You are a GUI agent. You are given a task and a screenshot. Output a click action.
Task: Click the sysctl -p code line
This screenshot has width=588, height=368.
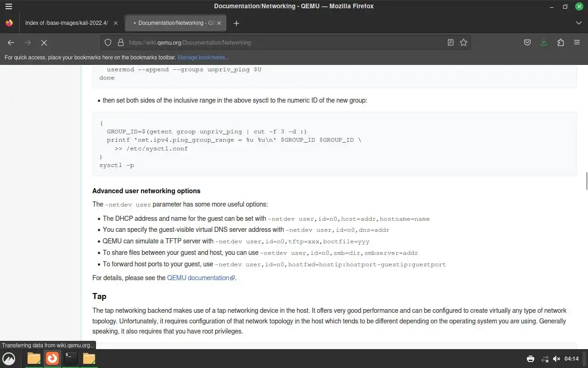coord(117,165)
